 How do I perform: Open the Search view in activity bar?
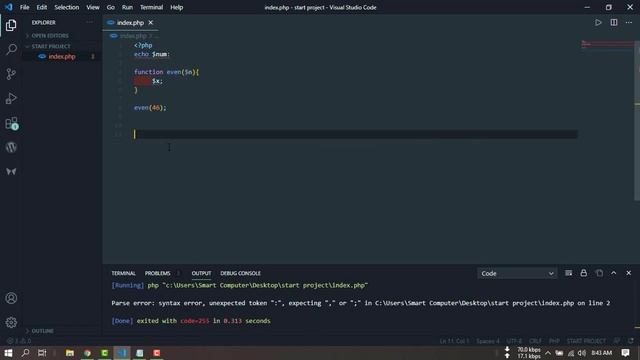click(11, 49)
